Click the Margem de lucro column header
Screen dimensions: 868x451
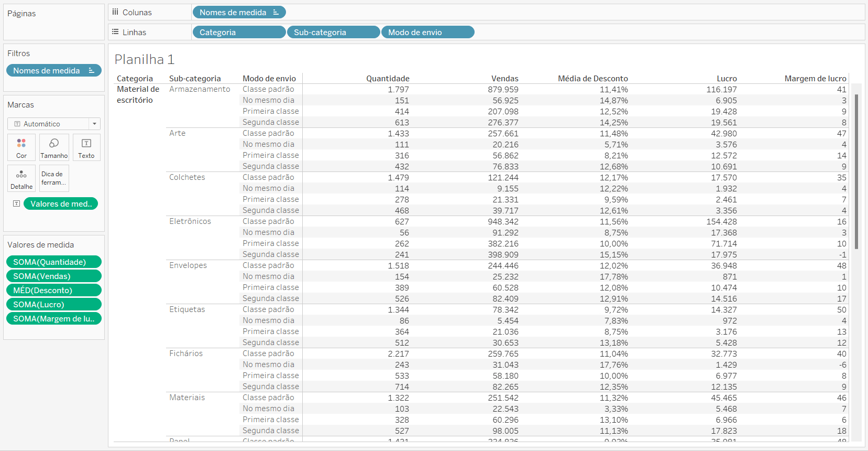pyautogui.click(x=816, y=79)
